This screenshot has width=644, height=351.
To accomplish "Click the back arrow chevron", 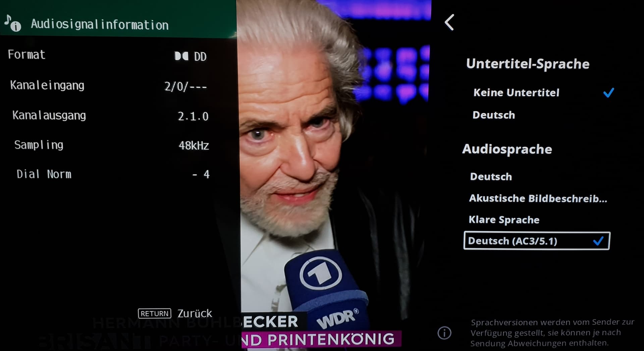I will point(449,22).
